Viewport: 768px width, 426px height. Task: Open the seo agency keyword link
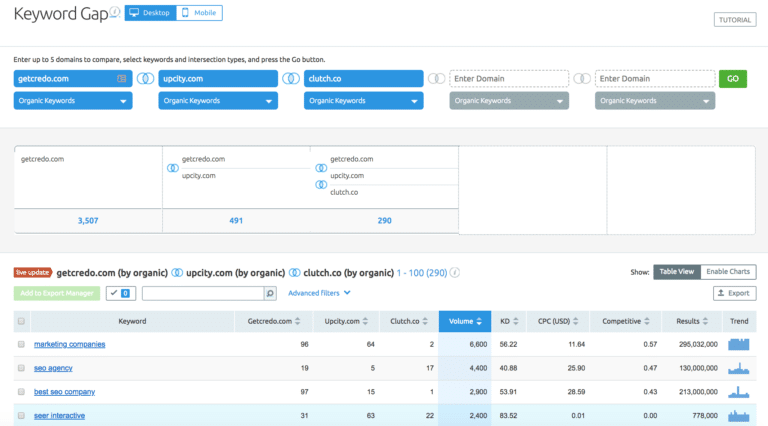click(x=53, y=368)
